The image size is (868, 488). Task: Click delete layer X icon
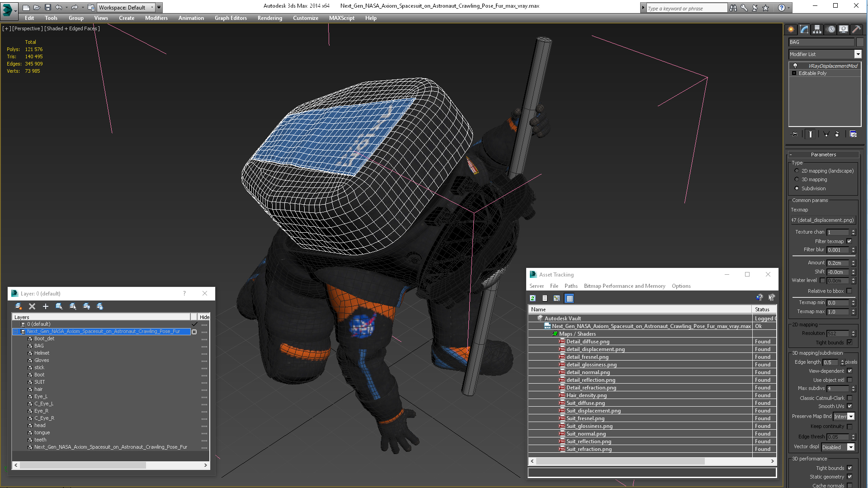click(x=32, y=306)
